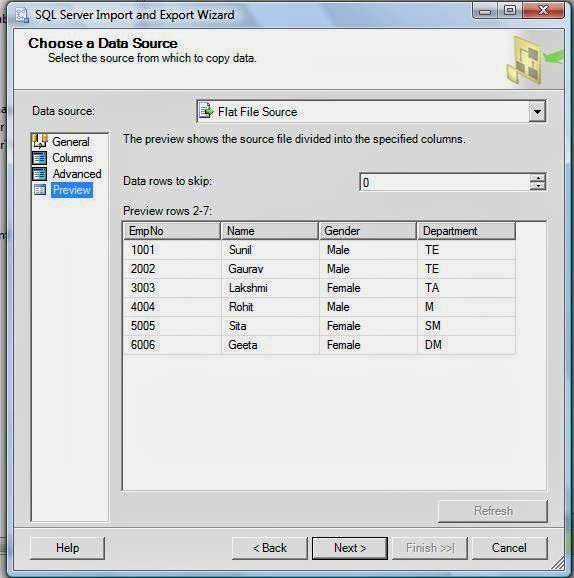This screenshot has height=578, width=574.
Task: Click Female in Geeta's row
Action: point(344,345)
